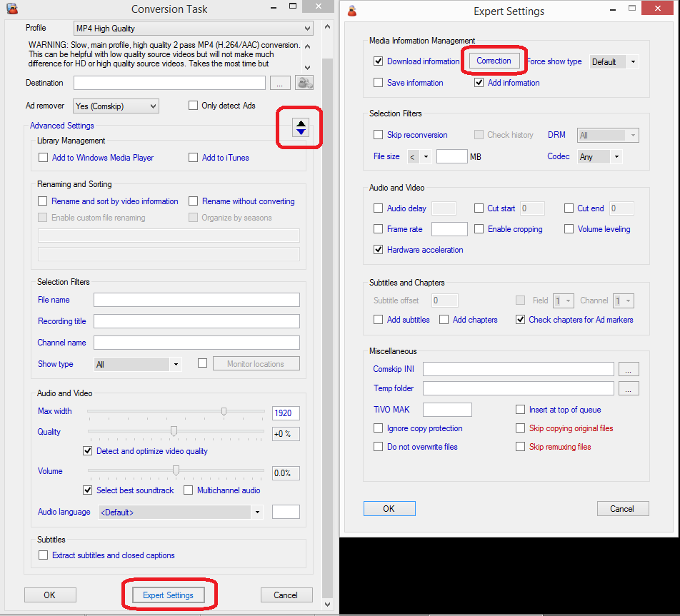Confirm Expert Settings with OK
Viewport: 680px width, 616px height.
pos(389,508)
